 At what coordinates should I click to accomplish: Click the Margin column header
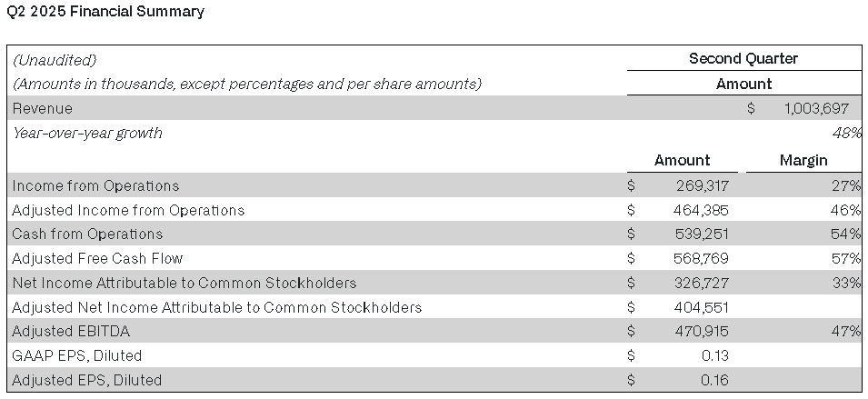click(x=803, y=161)
